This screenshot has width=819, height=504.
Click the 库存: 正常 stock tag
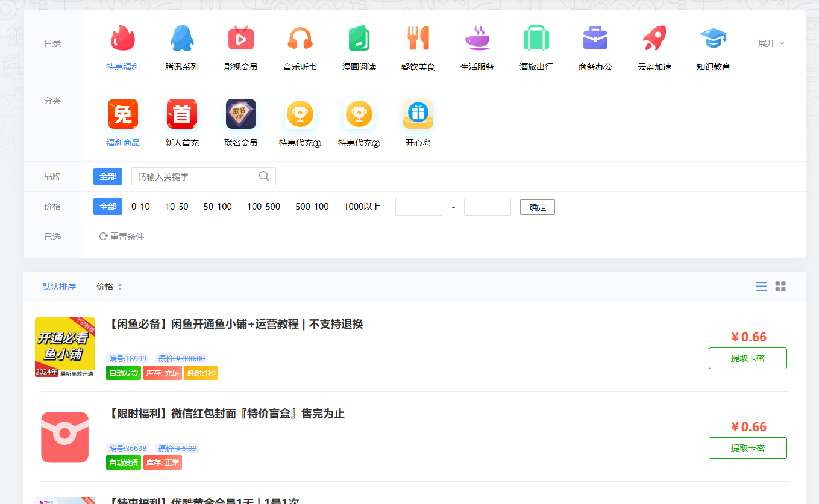163,462
